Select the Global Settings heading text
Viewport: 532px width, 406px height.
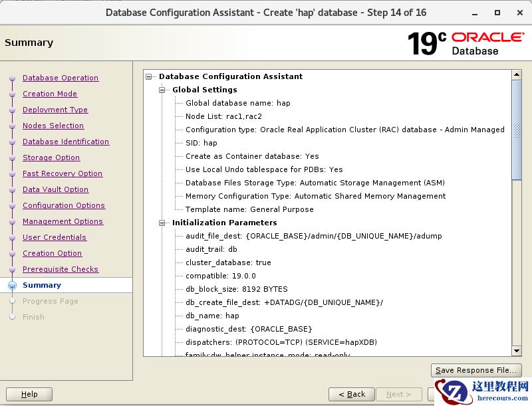coord(205,90)
